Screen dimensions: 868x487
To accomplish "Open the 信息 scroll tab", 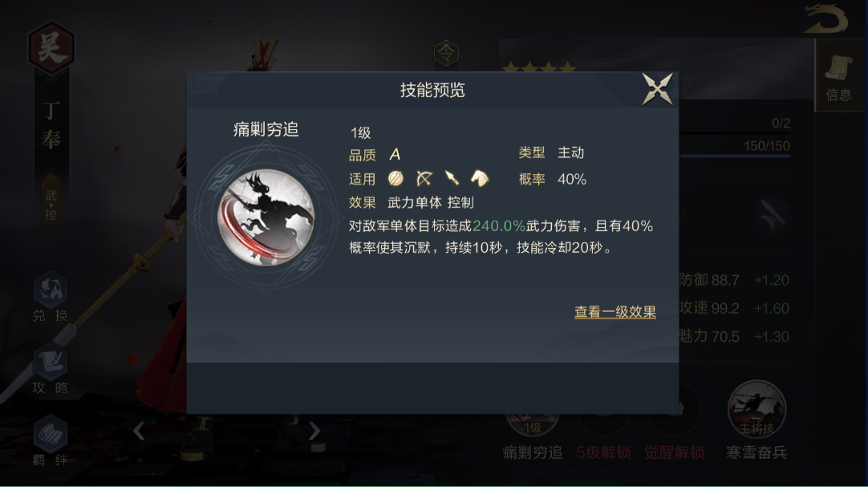I will click(x=839, y=78).
